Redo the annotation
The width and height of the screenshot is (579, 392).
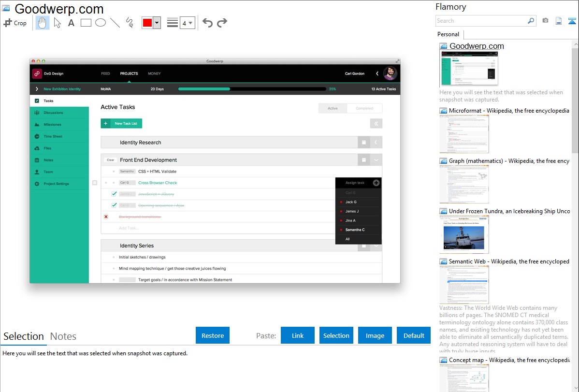(222, 23)
